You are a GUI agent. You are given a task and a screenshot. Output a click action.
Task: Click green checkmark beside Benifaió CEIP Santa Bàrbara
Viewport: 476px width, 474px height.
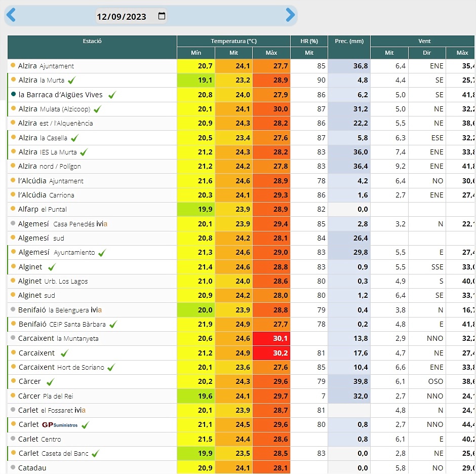click(x=113, y=325)
